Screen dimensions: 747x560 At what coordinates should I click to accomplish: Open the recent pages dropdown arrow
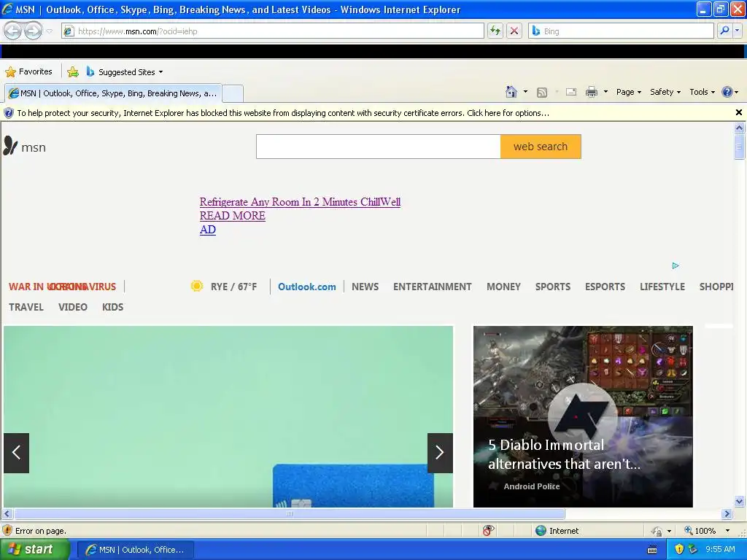49,31
